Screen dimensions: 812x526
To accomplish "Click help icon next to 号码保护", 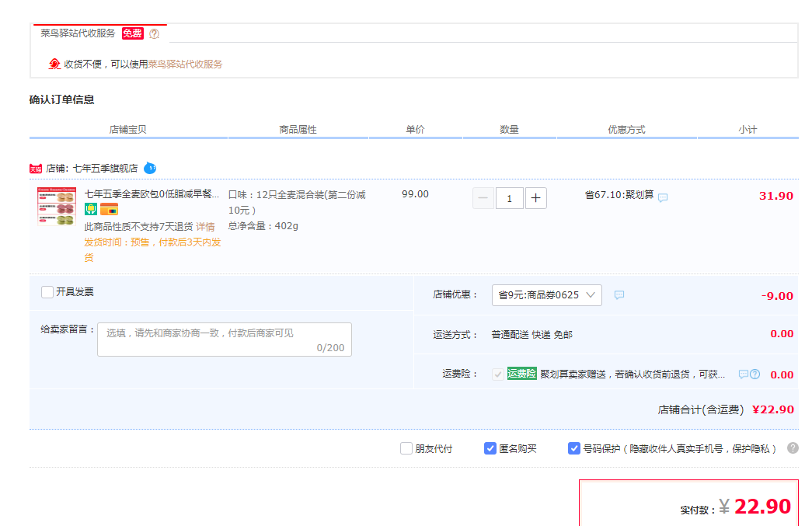I will tap(793, 448).
